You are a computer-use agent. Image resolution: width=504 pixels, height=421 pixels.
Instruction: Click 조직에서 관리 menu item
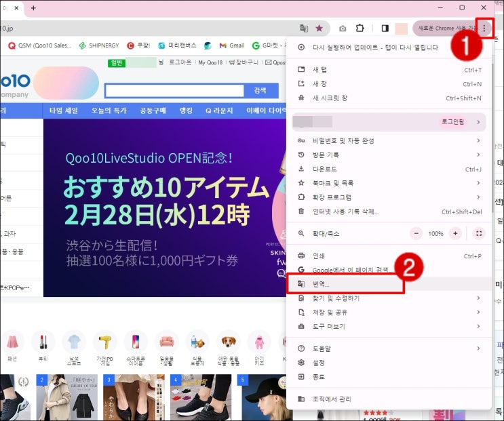(x=389, y=399)
